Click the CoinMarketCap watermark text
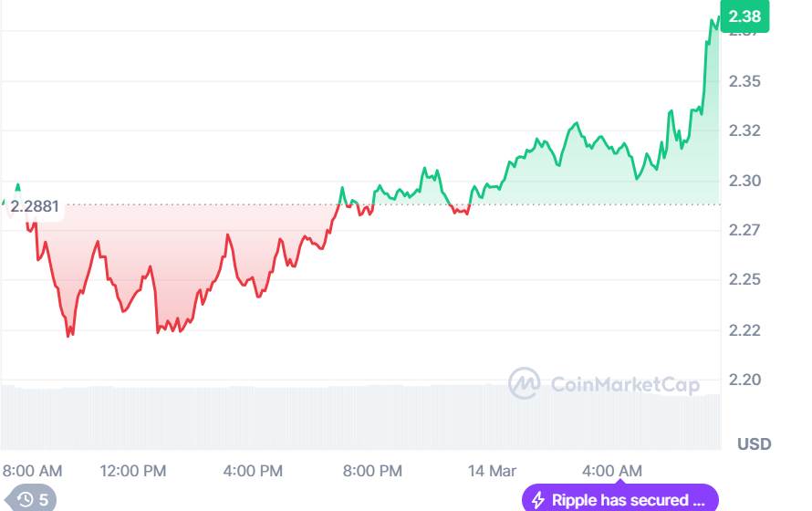This screenshot has height=511, width=812. pos(625,384)
